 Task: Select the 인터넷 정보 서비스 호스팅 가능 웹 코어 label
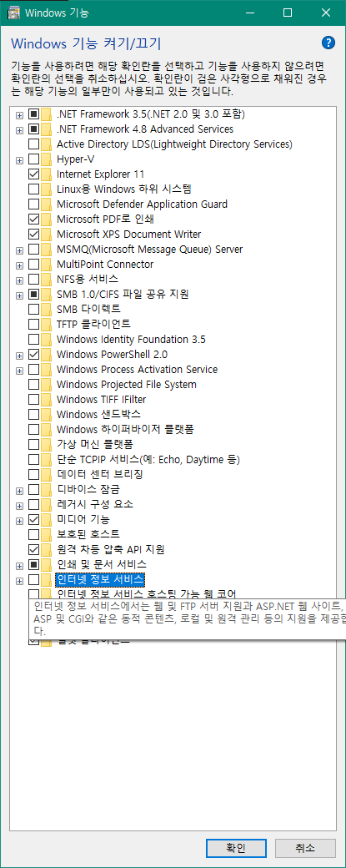pos(147,594)
